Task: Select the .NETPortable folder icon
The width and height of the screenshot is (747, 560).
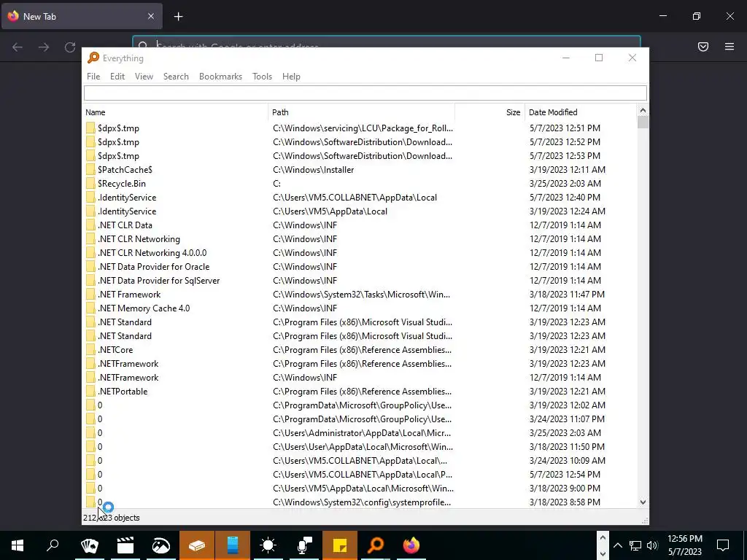Action: pos(90,392)
